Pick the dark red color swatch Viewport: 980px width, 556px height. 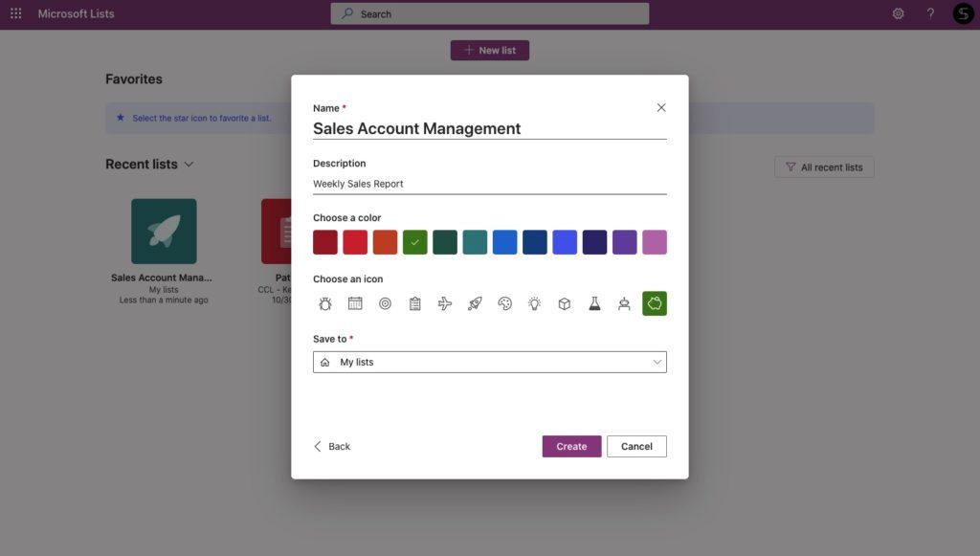[325, 242]
